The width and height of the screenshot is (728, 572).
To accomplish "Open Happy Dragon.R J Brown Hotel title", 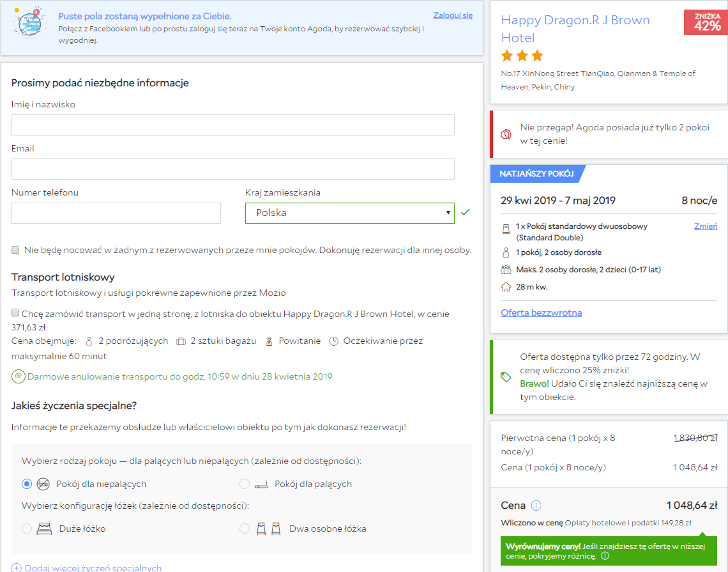I will pyautogui.click(x=575, y=29).
